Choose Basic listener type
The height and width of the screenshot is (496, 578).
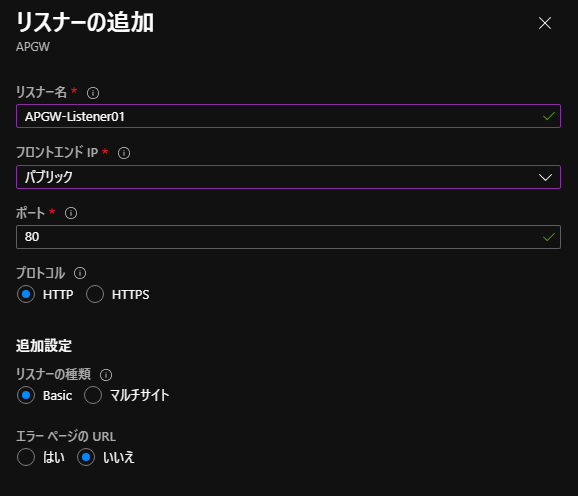pos(26,395)
